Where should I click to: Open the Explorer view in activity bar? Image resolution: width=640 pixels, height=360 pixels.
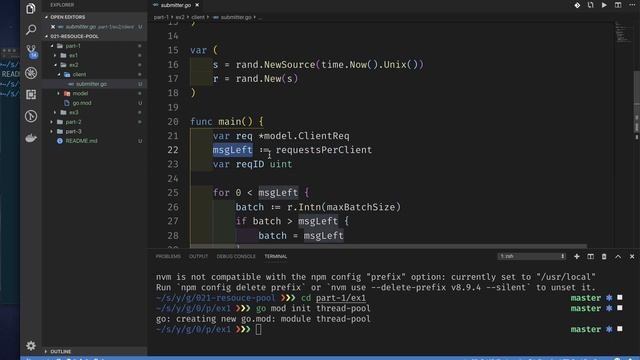tap(31, 8)
